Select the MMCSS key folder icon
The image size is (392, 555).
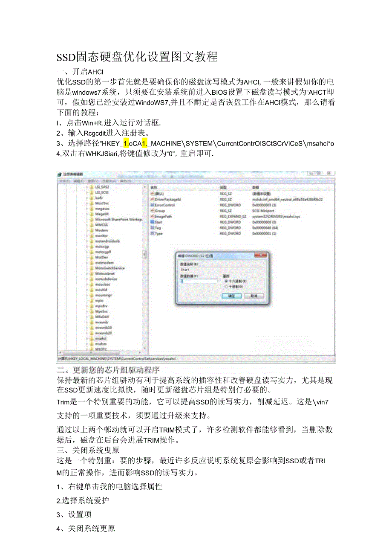point(91,225)
